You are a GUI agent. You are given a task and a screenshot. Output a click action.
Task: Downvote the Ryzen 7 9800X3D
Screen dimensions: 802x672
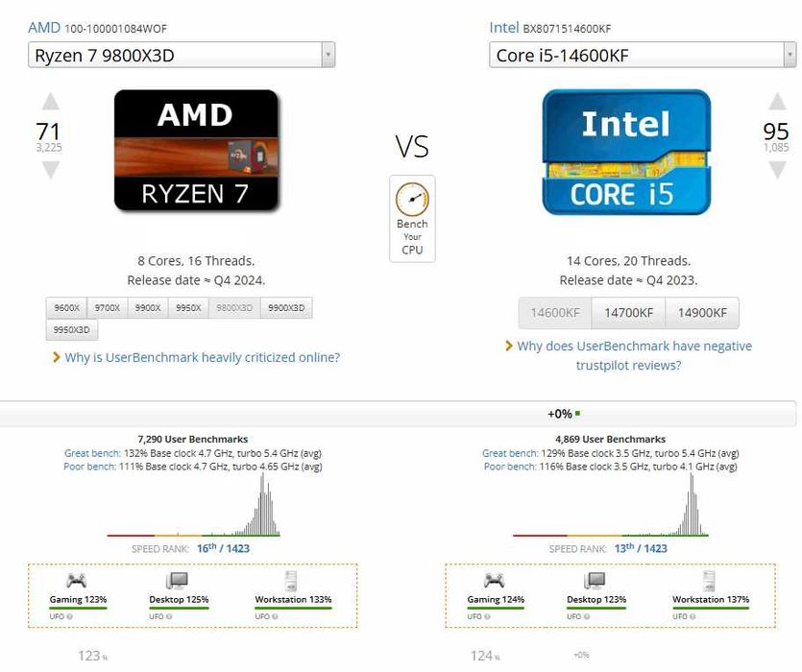click(x=50, y=170)
